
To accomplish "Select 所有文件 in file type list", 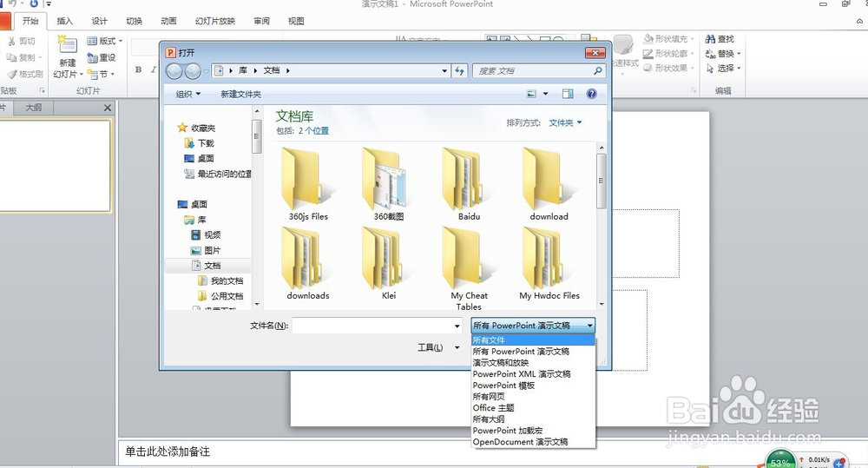I will pyautogui.click(x=533, y=340).
